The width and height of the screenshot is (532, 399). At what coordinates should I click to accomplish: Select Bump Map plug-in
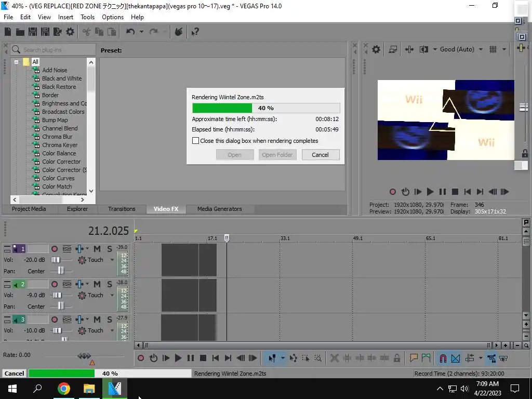click(x=55, y=120)
